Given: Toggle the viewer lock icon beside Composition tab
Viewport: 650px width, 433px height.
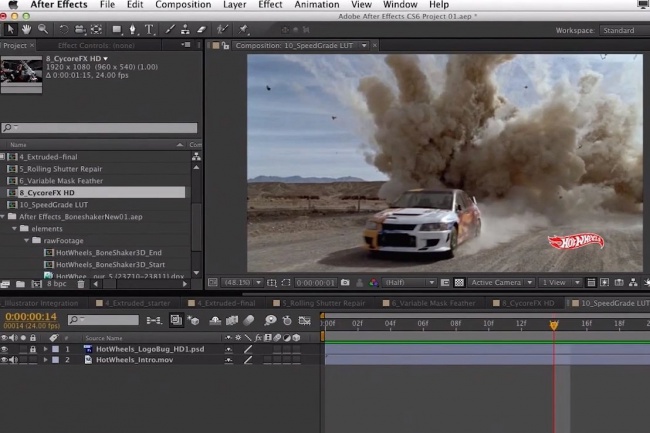Looking at the screenshot, I should (226, 46).
